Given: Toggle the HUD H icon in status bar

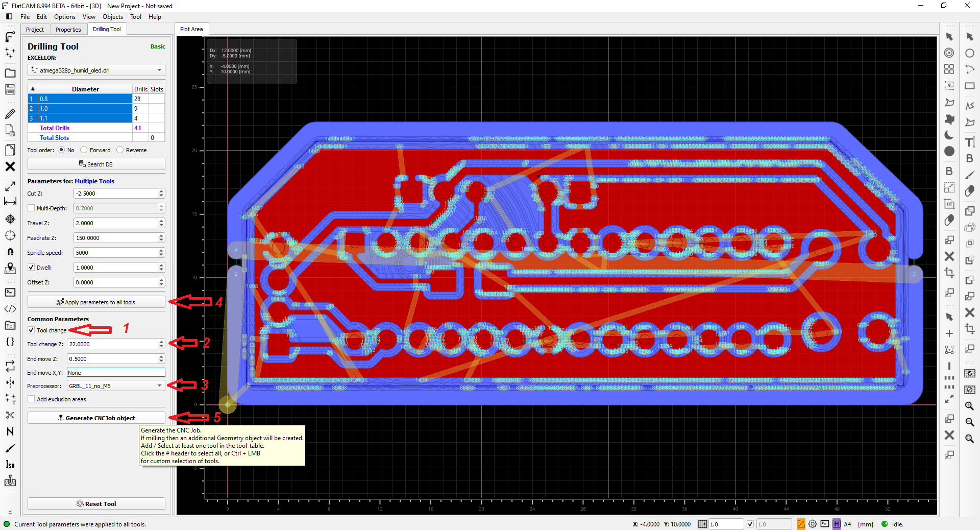Looking at the screenshot, I should click(836, 524).
